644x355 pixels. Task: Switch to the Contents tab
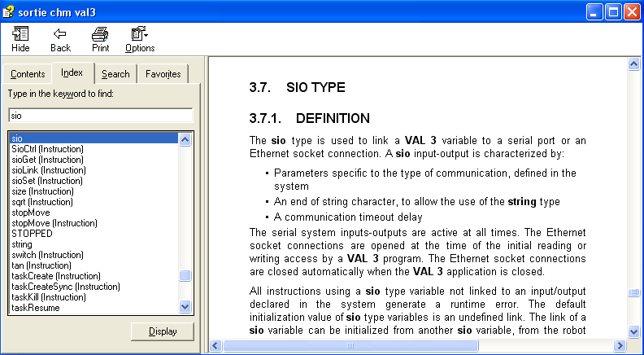pos(28,74)
